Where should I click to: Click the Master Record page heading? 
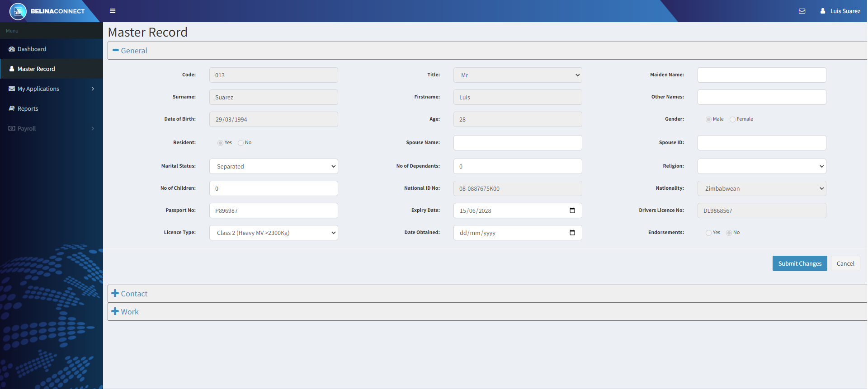pos(147,32)
